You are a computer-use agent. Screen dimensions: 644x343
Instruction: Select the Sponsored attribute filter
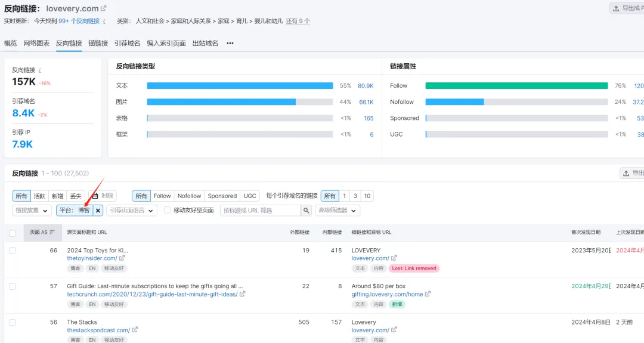point(222,196)
